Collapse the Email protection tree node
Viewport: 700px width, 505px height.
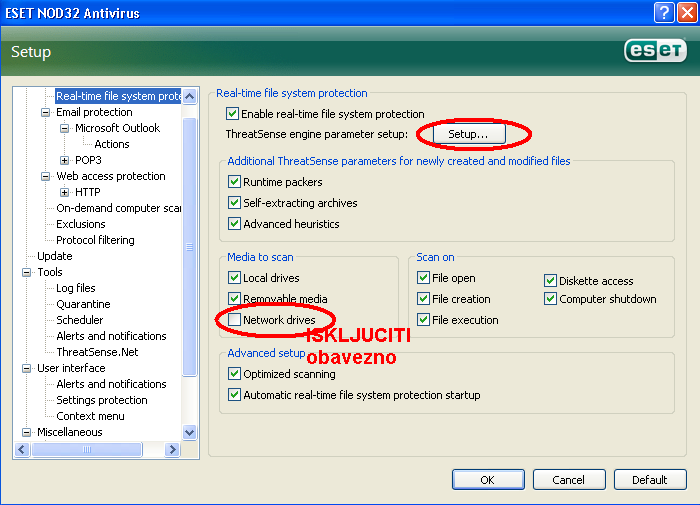[46, 113]
